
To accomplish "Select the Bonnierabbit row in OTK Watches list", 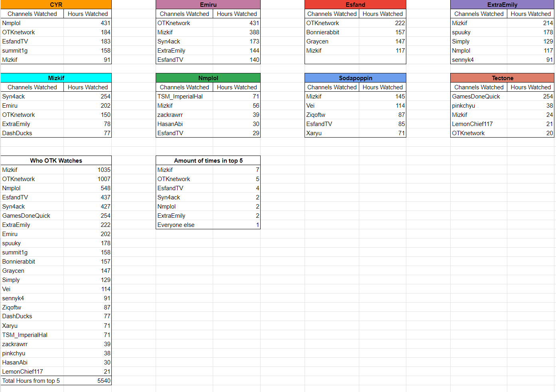I will click(56, 261).
